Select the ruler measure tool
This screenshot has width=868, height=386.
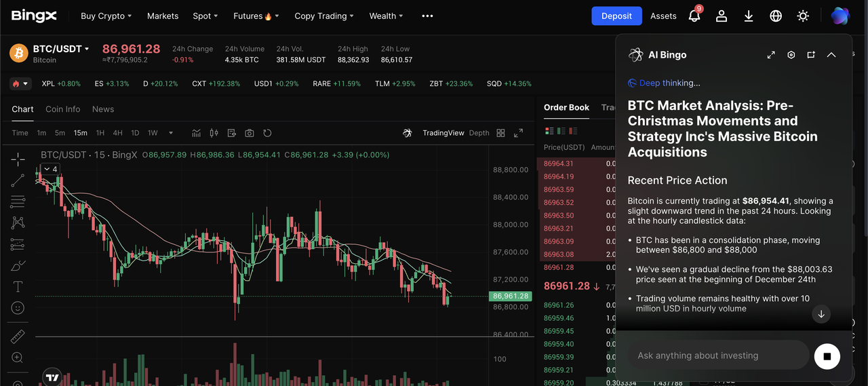point(18,336)
